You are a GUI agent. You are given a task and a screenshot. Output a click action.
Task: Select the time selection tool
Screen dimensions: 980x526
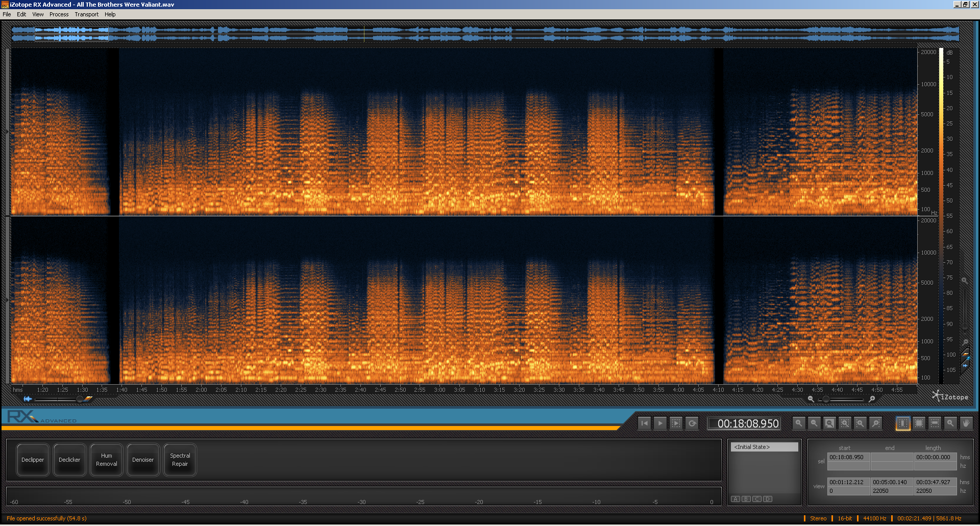903,423
